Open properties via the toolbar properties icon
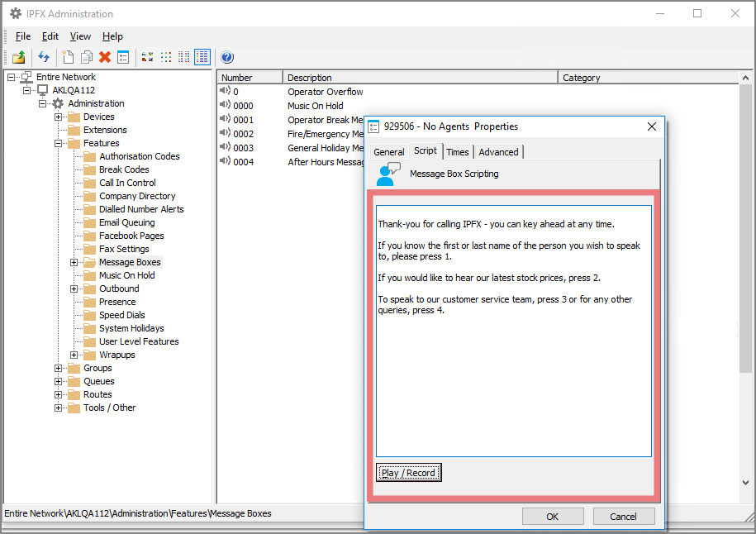 (x=123, y=57)
